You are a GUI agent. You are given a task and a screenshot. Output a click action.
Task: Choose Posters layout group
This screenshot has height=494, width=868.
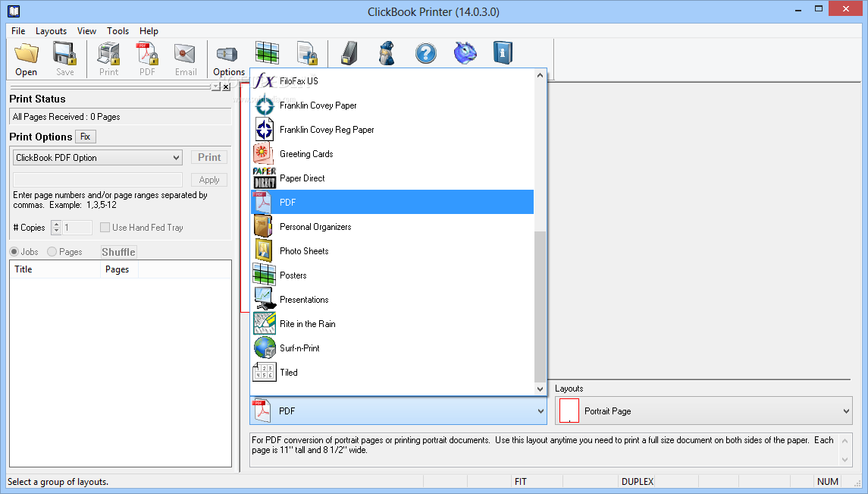click(x=392, y=275)
